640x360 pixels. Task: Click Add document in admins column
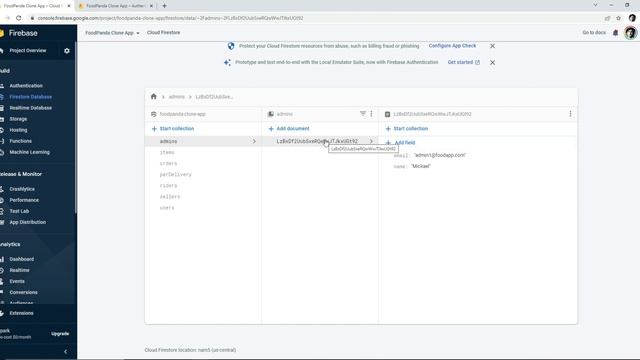pyautogui.click(x=289, y=129)
